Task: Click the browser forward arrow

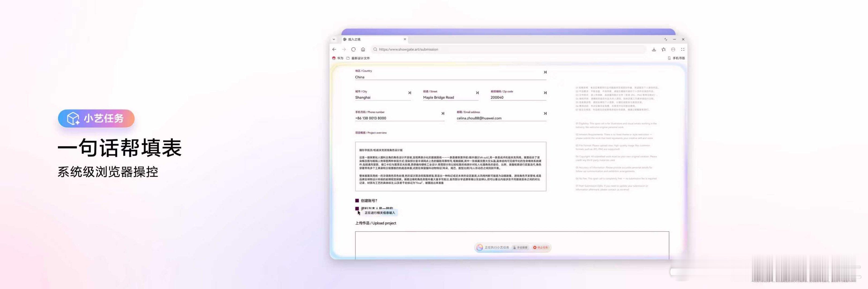Action: coord(344,50)
